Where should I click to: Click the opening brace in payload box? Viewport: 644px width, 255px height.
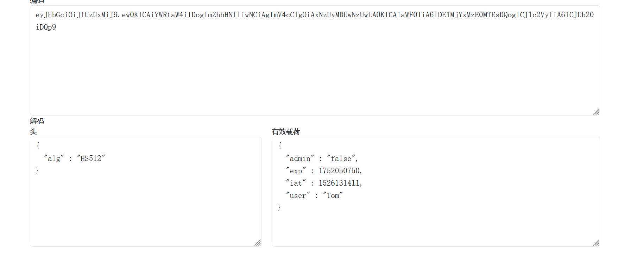tap(280, 145)
